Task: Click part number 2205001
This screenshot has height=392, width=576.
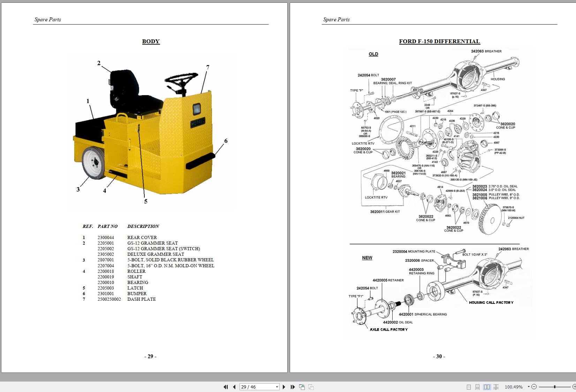Action: pyautogui.click(x=106, y=243)
